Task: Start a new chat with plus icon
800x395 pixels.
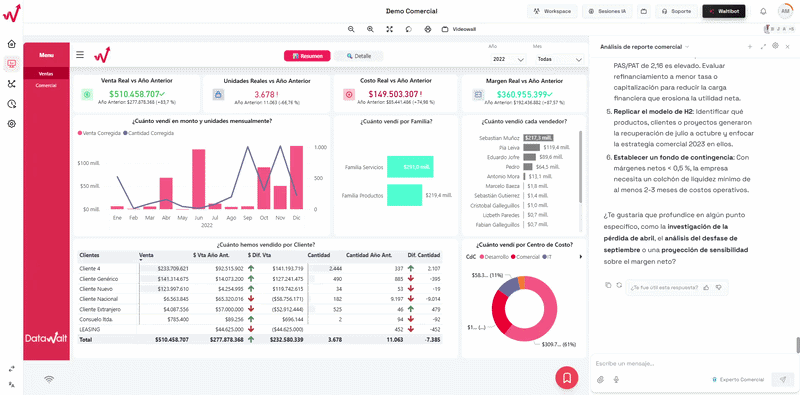Action: tap(749, 46)
